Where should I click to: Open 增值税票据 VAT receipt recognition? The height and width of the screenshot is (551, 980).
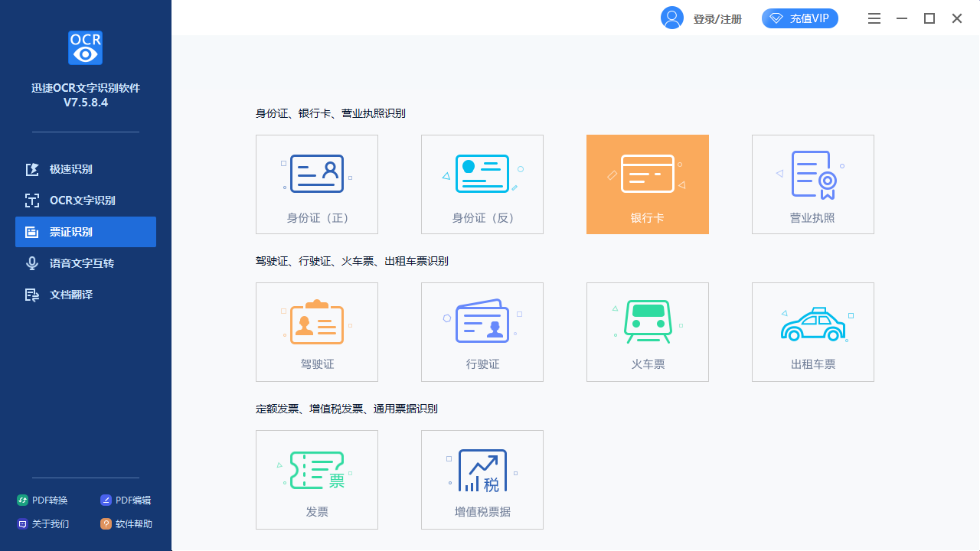(482, 479)
